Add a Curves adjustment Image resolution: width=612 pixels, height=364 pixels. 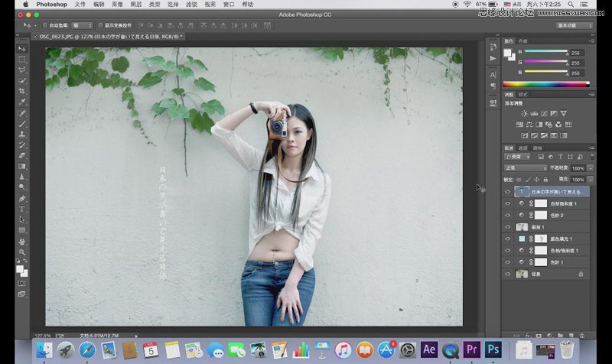[544, 113]
